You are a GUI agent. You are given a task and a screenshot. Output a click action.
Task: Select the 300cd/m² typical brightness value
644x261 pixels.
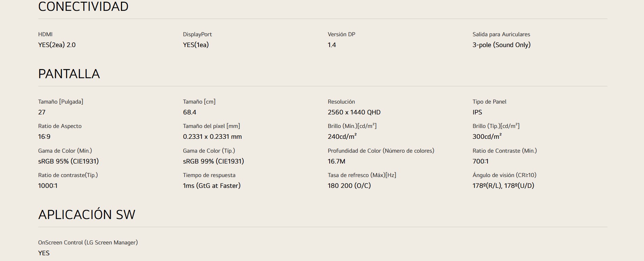pos(487,136)
